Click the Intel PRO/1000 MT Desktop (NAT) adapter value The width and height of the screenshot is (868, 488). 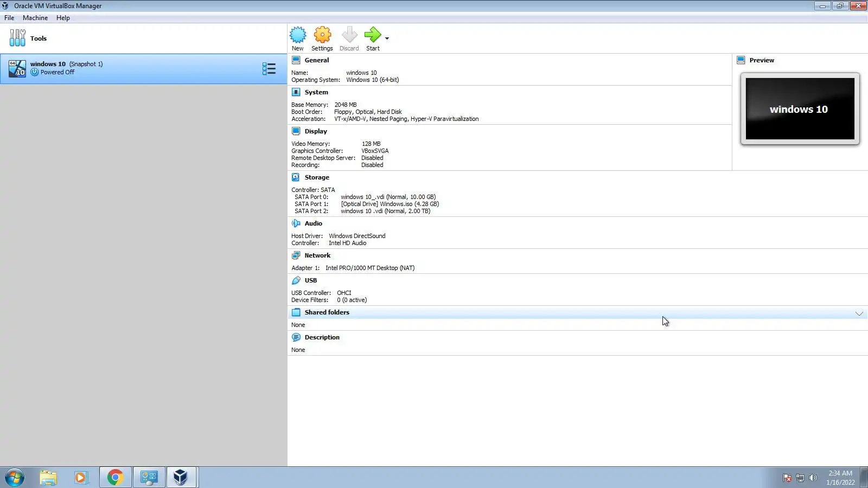point(370,268)
